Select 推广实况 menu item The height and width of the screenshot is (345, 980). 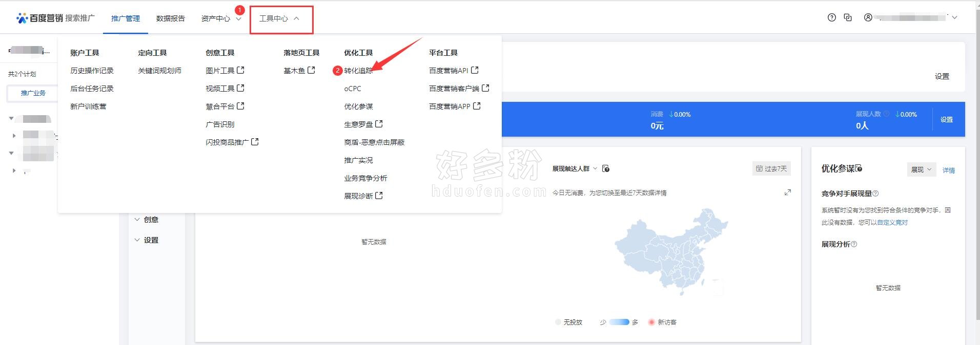tap(358, 160)
